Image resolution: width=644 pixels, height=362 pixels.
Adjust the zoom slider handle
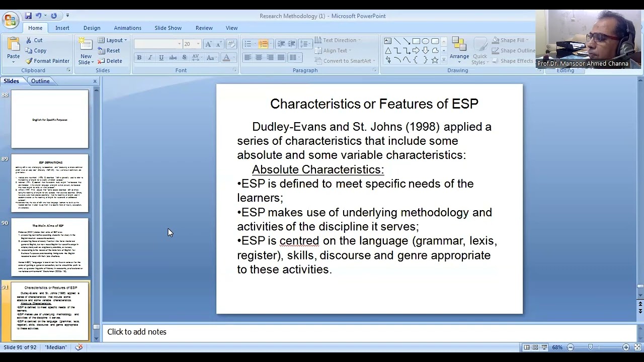click(590, 347)
